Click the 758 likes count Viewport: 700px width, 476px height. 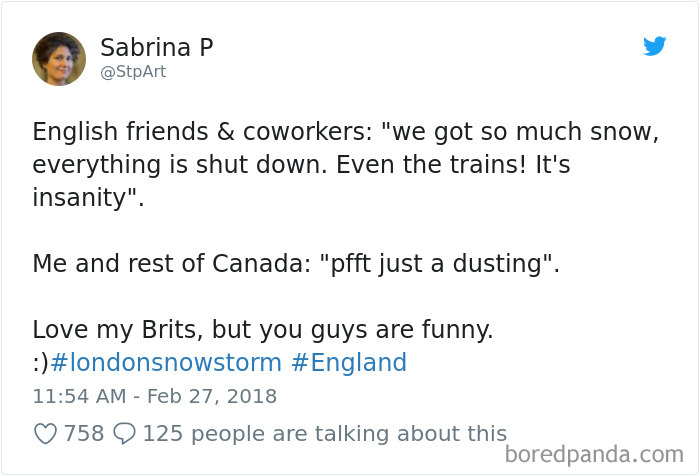[x=84, y=434]
